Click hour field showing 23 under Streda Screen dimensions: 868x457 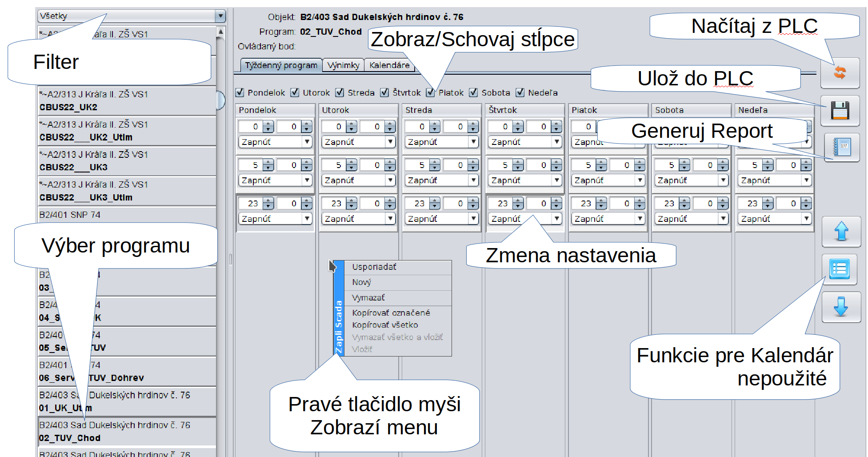click(x=417, y=204)
